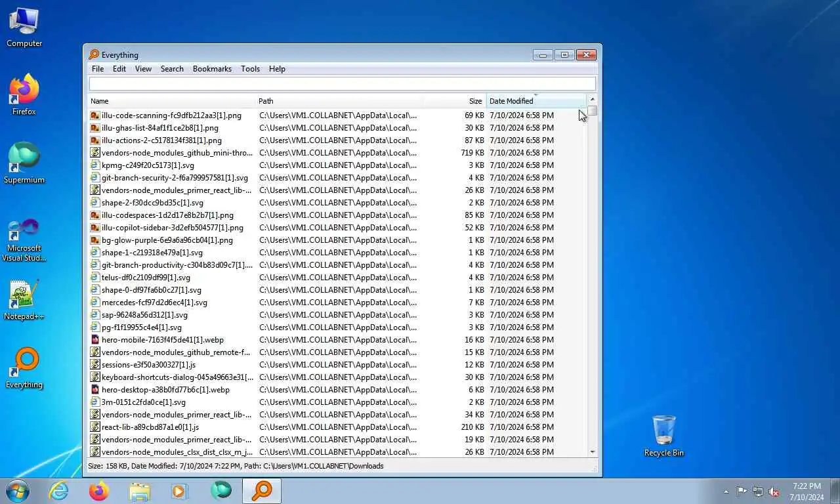
Task: Open the View menu
Action: pyautogui.click(x=143, y=69)
